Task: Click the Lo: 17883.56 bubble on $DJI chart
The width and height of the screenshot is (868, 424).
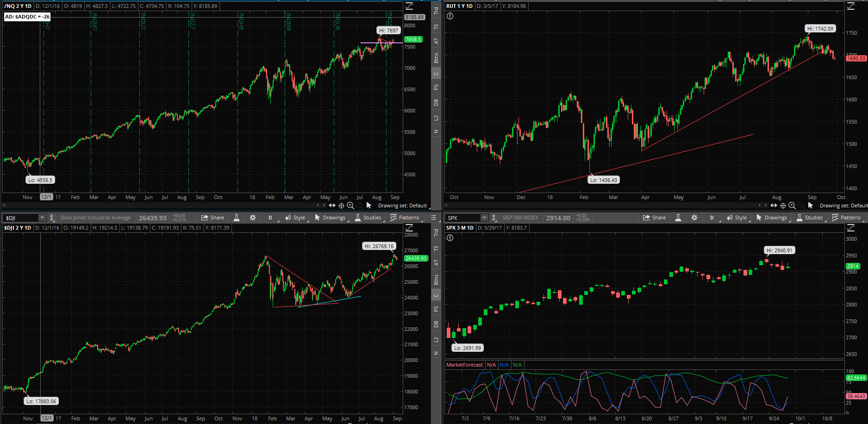Action: tap(41, 401)
